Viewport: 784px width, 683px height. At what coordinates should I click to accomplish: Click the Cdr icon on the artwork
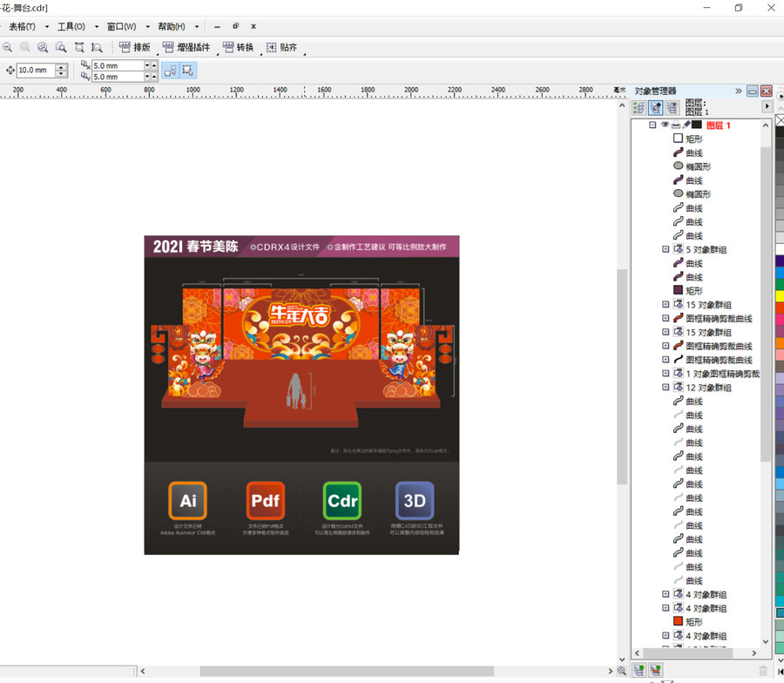click(x=342, y=501)
